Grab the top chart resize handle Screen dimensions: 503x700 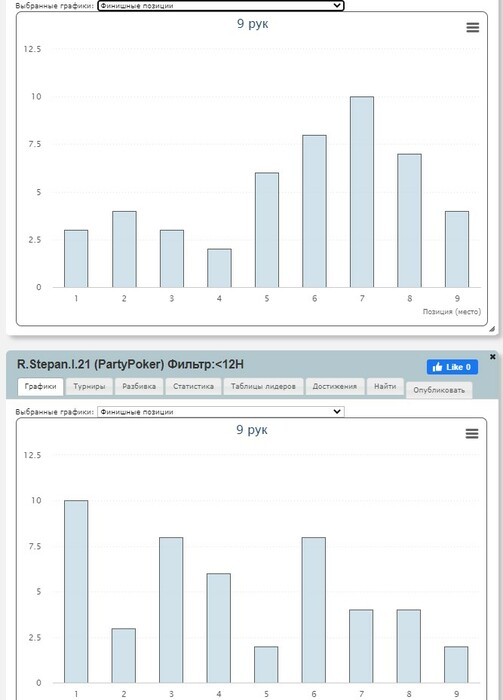coord(491,329)
